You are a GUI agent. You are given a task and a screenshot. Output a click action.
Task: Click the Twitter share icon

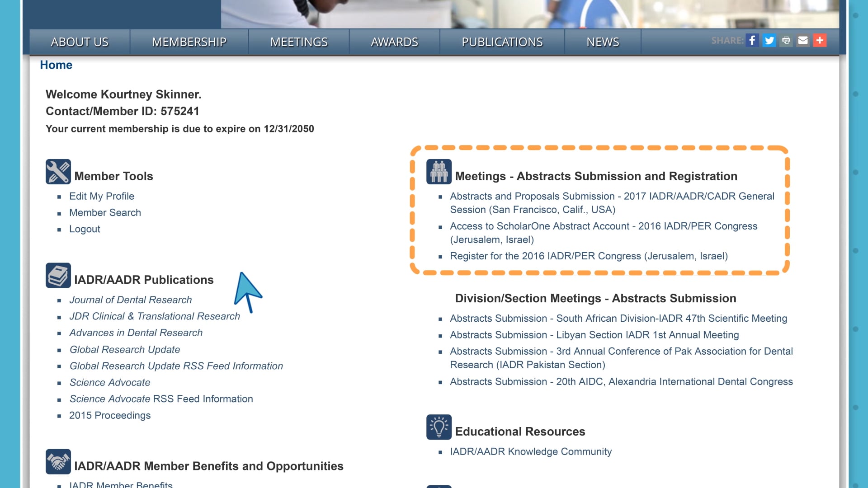(769, 41)
